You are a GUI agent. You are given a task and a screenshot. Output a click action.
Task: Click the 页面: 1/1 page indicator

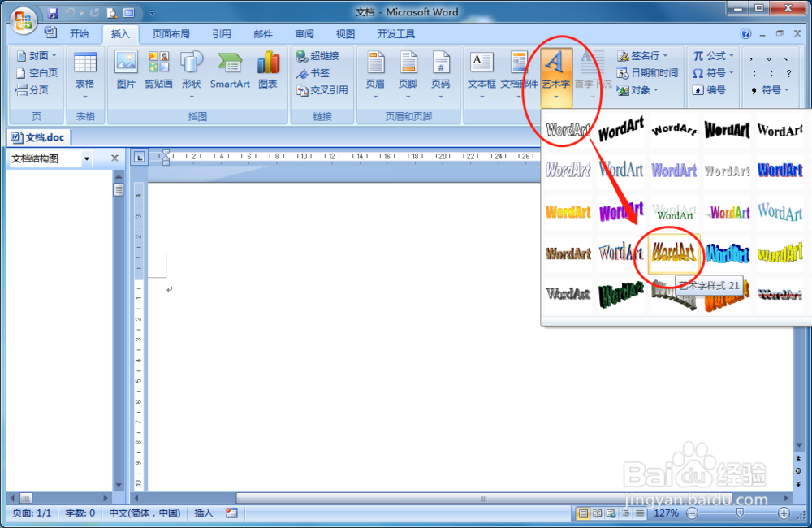(32, 513)
